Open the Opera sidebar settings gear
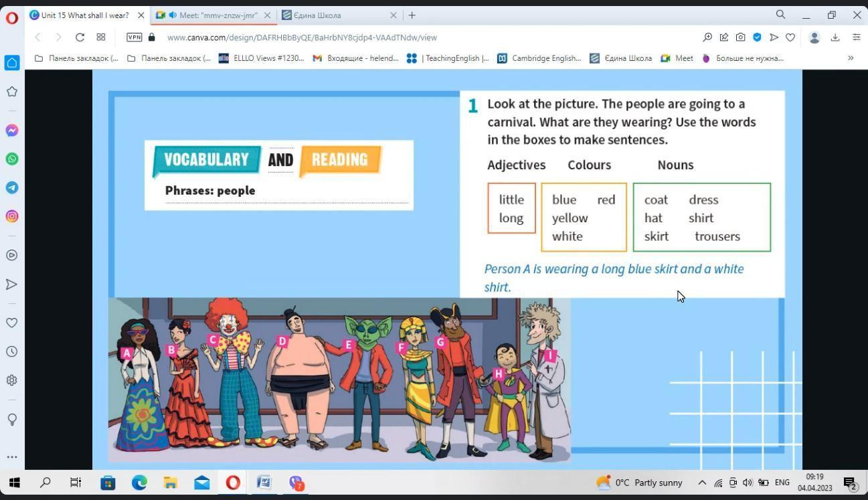 [x=12, y=380]
